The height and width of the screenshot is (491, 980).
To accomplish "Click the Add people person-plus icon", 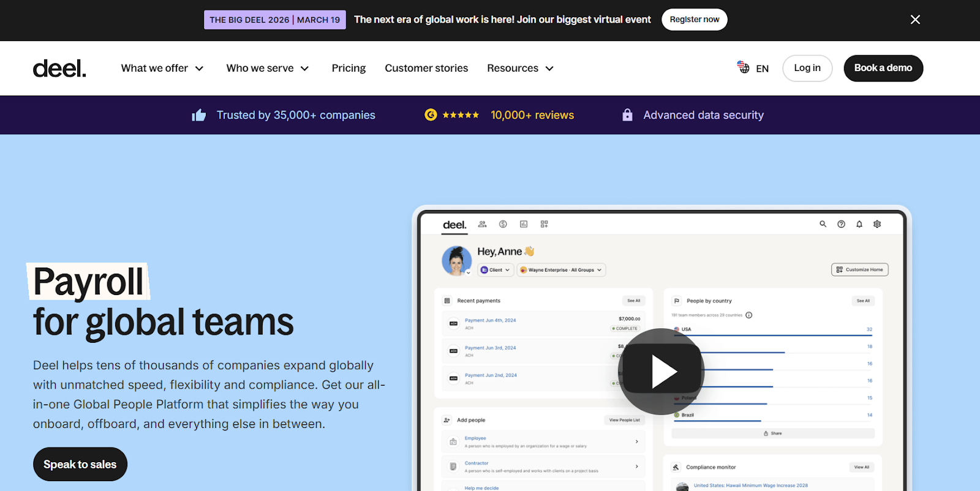I will [447, 420].
